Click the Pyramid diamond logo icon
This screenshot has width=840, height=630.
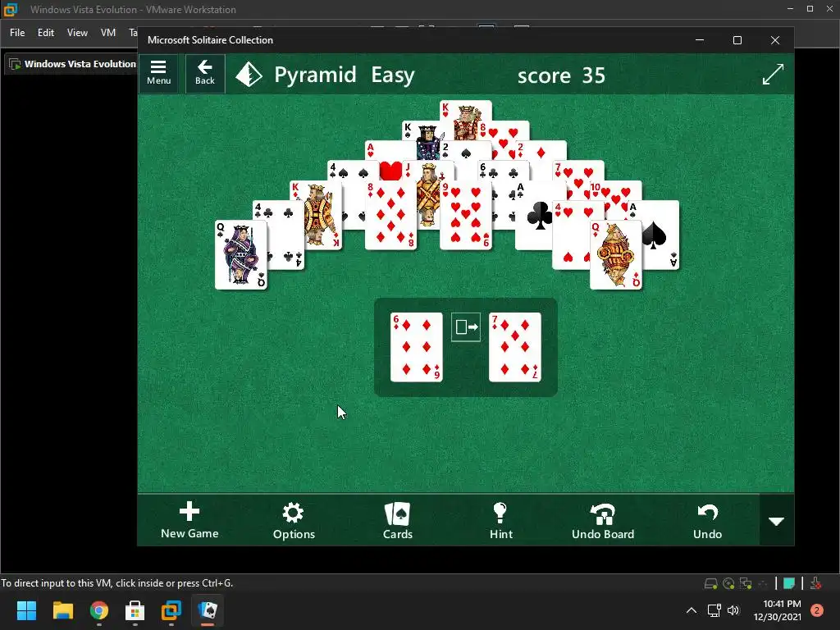(x=249, y=75)
